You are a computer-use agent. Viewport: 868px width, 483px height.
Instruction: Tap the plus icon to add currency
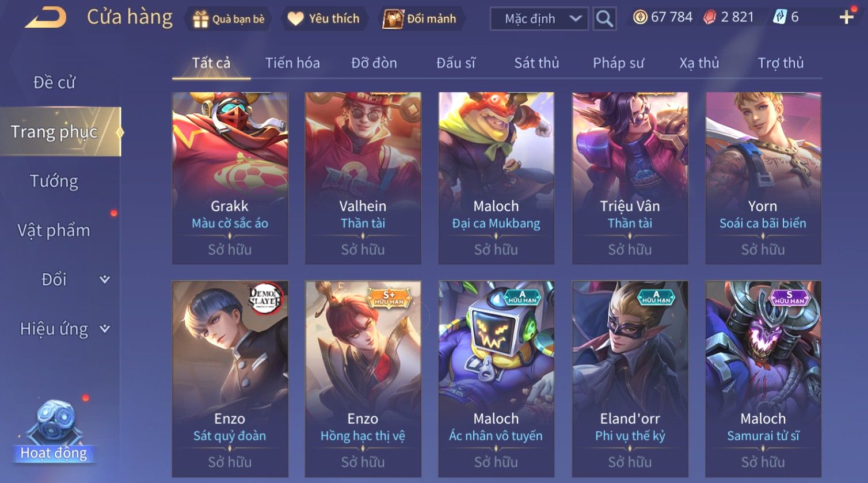pyautogui.click(x=846, y=18)
